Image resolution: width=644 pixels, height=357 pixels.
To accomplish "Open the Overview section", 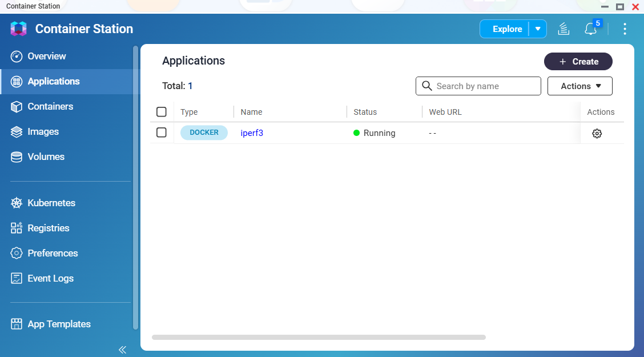I will tap(46, 57).
